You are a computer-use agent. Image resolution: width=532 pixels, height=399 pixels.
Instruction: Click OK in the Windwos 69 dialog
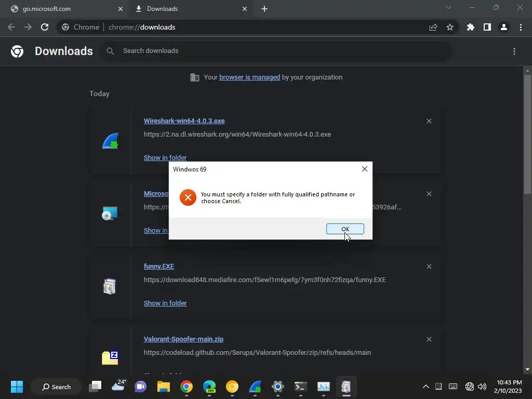point(345,229)
